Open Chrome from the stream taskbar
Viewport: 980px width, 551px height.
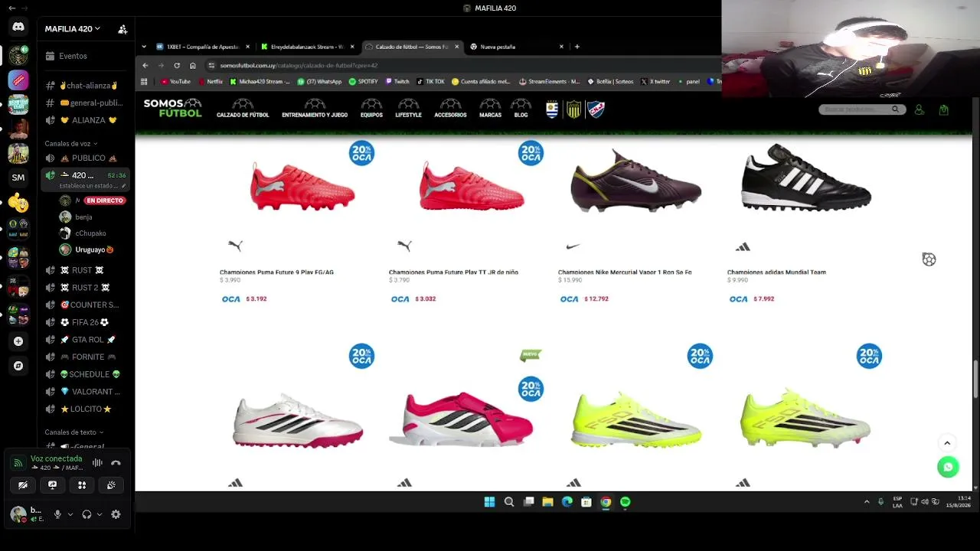pyautogui.click(x=606, y=502)
